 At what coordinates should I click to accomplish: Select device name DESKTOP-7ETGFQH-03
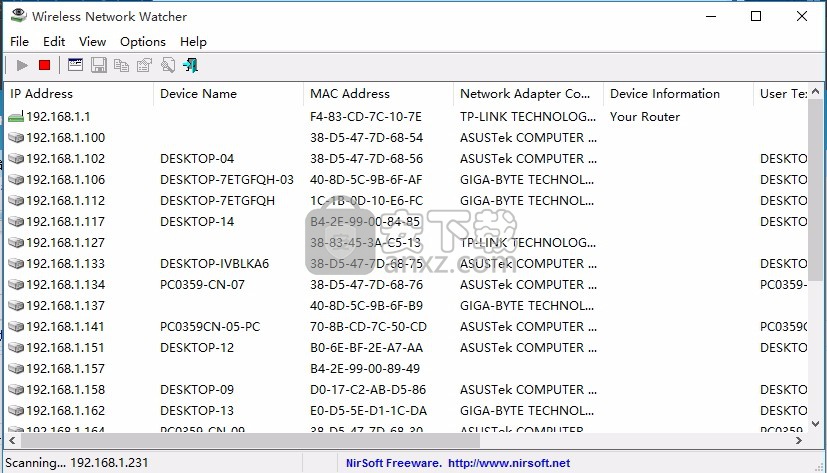coord(227,180)
